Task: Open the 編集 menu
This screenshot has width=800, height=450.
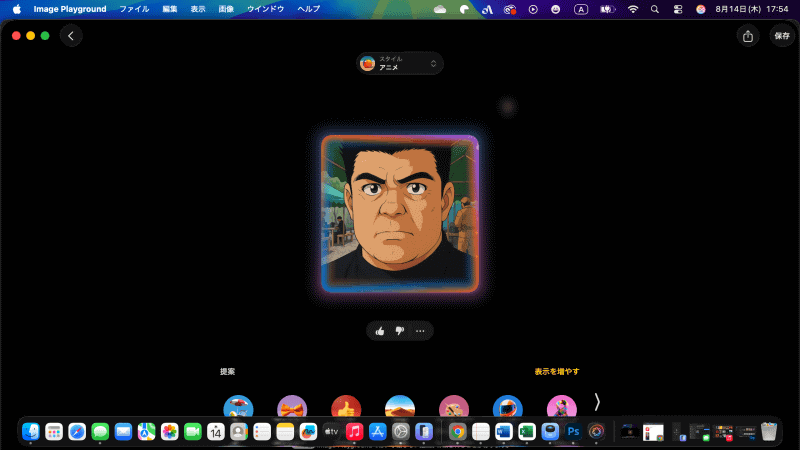Action: point(170,9)
